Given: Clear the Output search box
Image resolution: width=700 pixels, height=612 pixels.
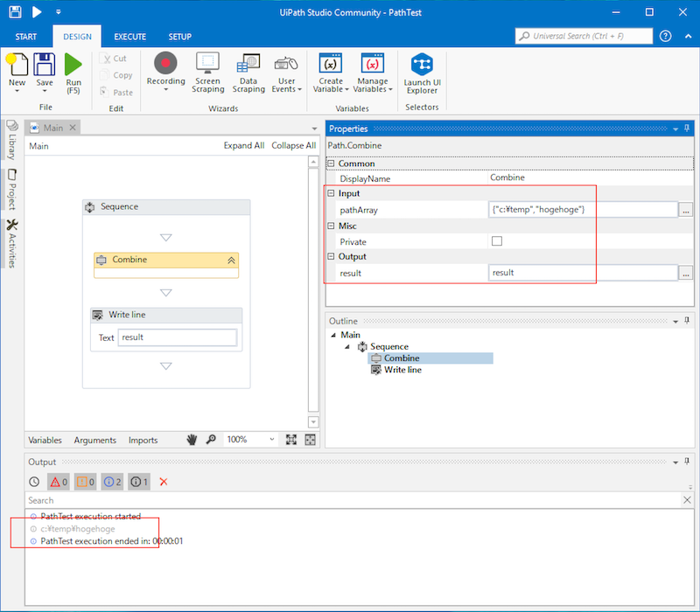Looking at the screenshot, I should 687,500.
